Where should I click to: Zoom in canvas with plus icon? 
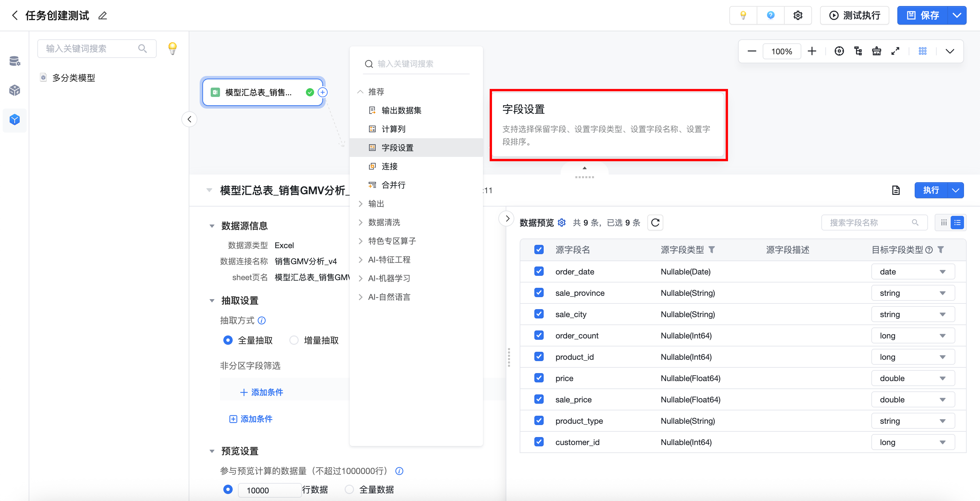point(812,51)
